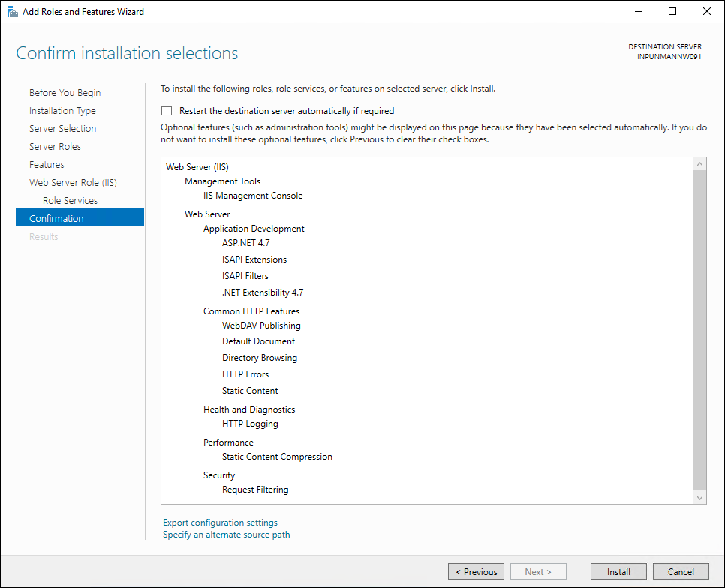Minimize the Add Roles and Features Wizard
The image size is (725, 588).
638,12
